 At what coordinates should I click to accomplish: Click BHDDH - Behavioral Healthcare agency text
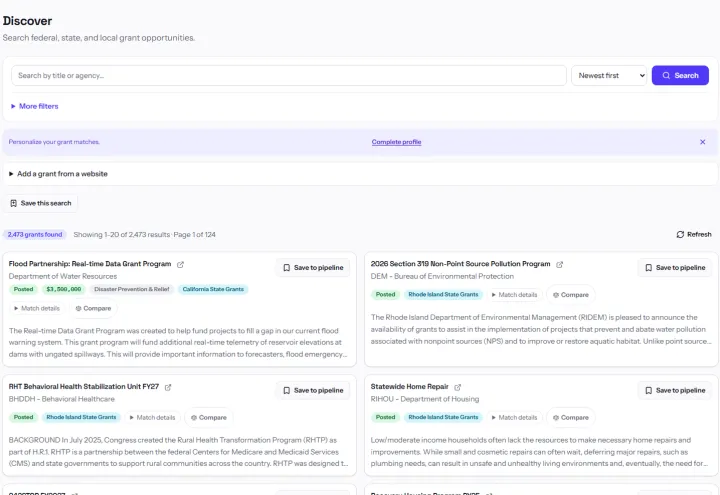coord(62,399)
